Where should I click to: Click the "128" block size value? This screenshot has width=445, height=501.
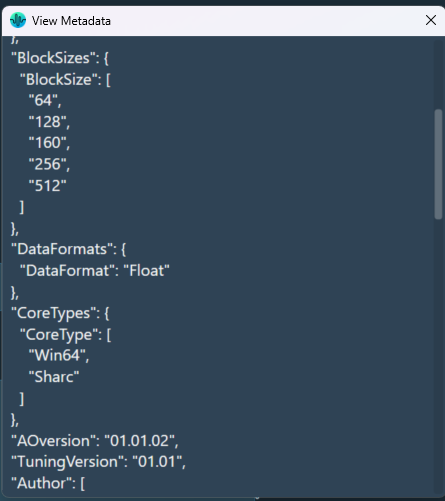pyautogui.click(x=47, y=122)
